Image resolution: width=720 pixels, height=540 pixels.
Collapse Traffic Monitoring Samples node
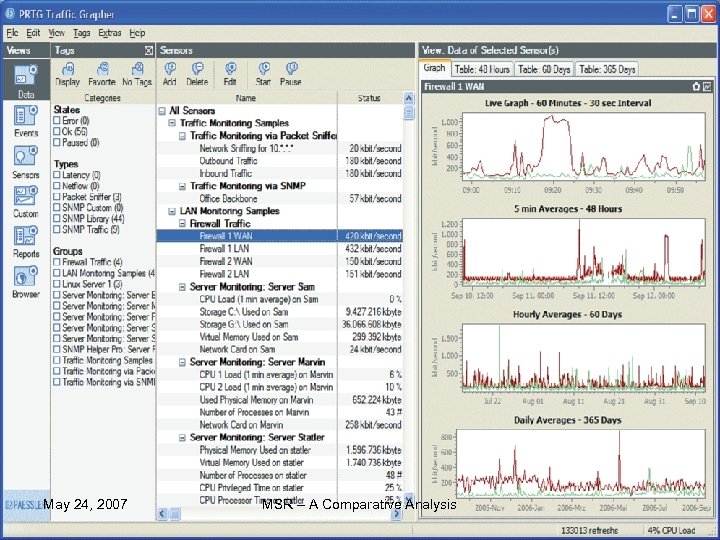[x=172, y=123]
